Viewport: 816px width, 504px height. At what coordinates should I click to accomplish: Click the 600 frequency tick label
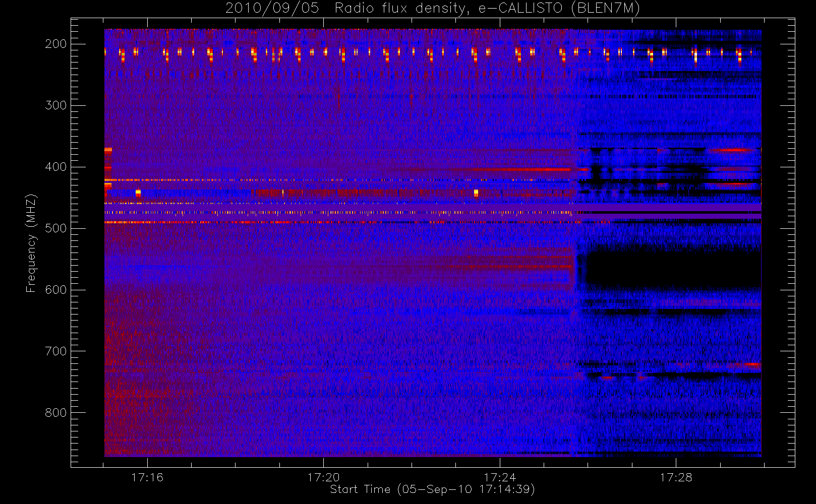click(x=56, y=290)
